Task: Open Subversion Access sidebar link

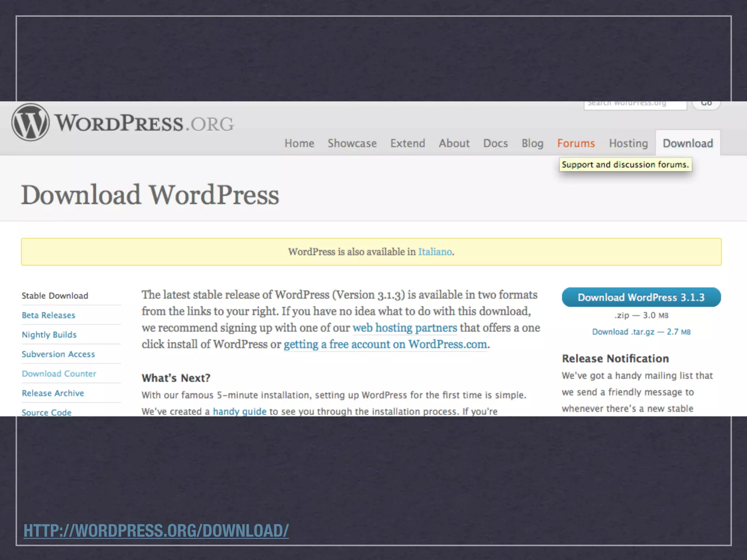Action: click(x=58, y=354)
